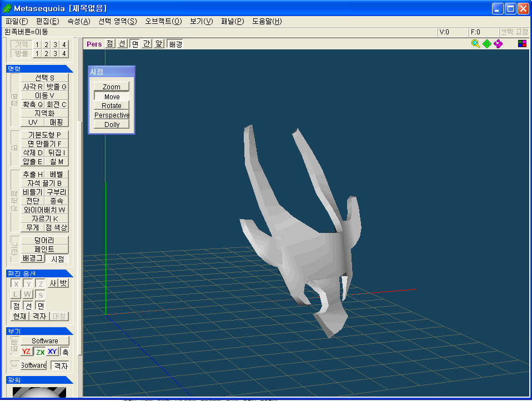
Task: Click the yellow magnifier zoom view icon
Action: pos(475,44)
